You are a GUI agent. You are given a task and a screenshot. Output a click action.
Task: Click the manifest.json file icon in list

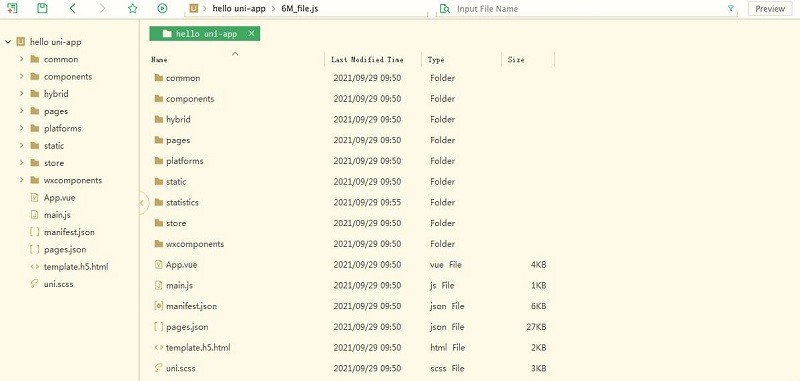(159, 306)
